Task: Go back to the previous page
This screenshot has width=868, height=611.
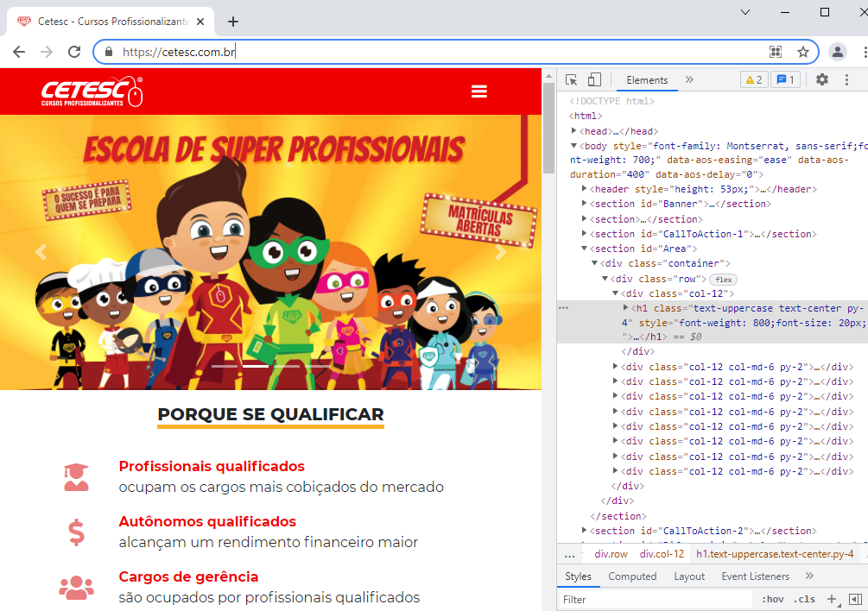Action: pos(19,52)
